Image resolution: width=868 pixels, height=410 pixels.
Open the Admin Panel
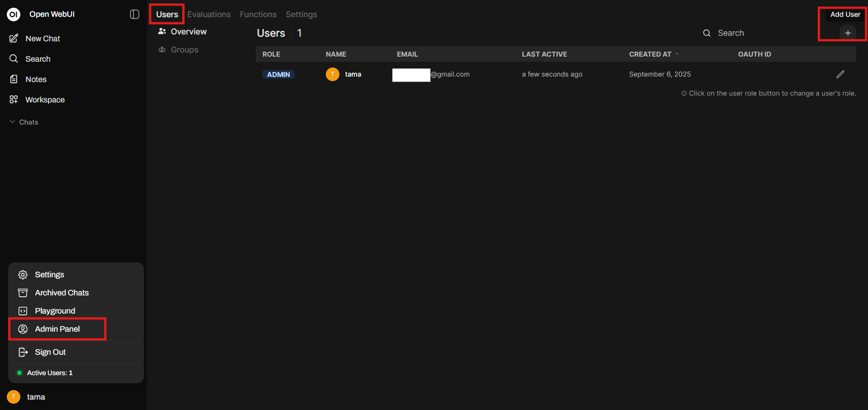[57, 328]
